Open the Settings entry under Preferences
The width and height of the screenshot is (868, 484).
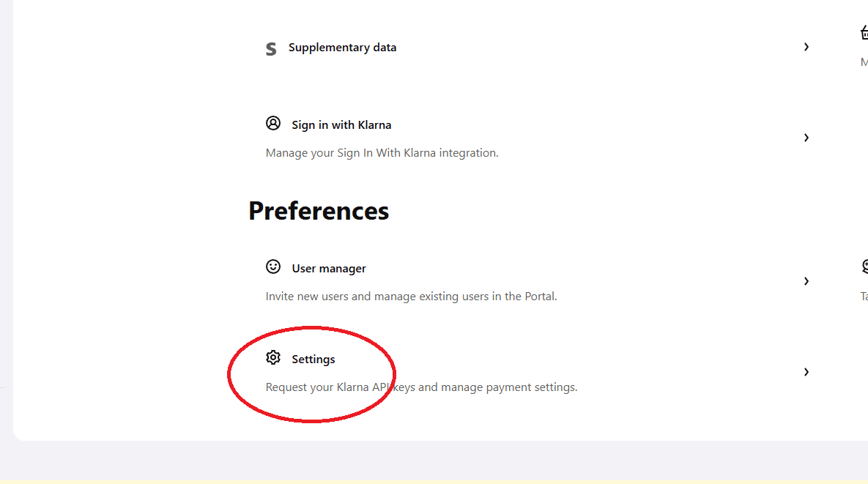tap(314, 359)
